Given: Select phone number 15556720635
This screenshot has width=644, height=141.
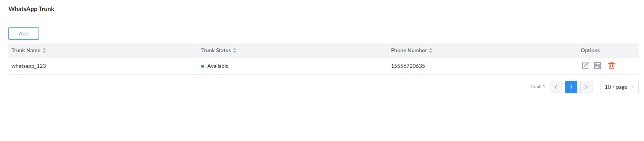Looking at the screenshot, I should (408, 66).
